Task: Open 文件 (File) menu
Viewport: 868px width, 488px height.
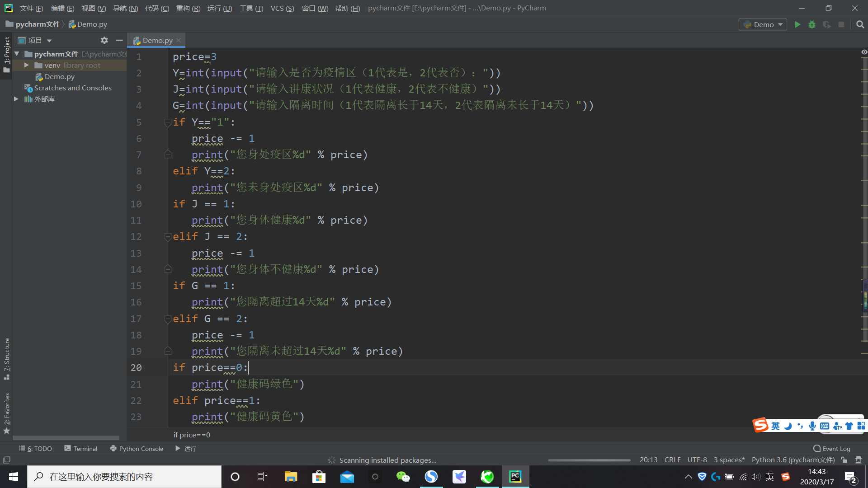Action: click(x=31, y=8)
